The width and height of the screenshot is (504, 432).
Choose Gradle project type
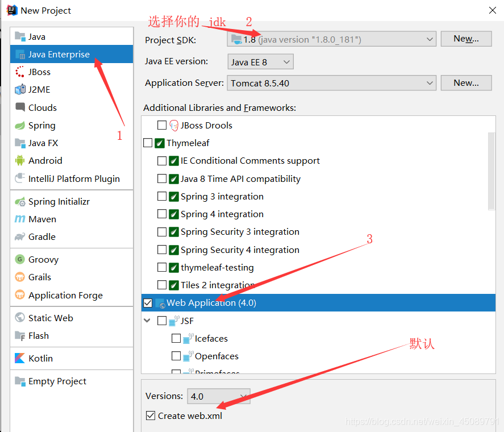pos(72,237)
